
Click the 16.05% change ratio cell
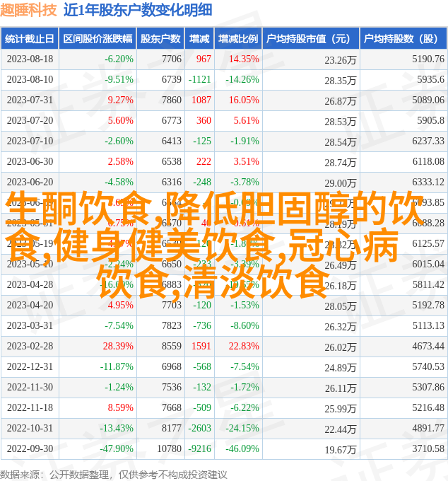(x=244, y=100)
